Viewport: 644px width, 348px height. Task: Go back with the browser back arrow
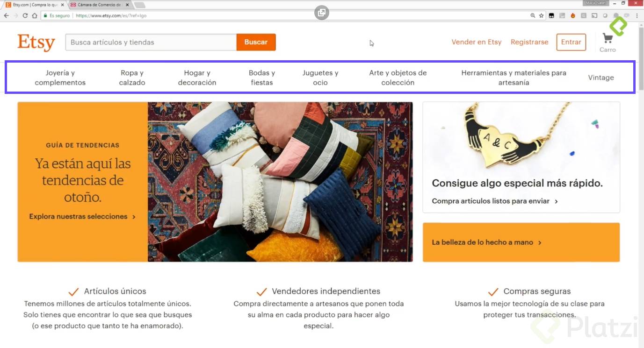coord(6,15)
